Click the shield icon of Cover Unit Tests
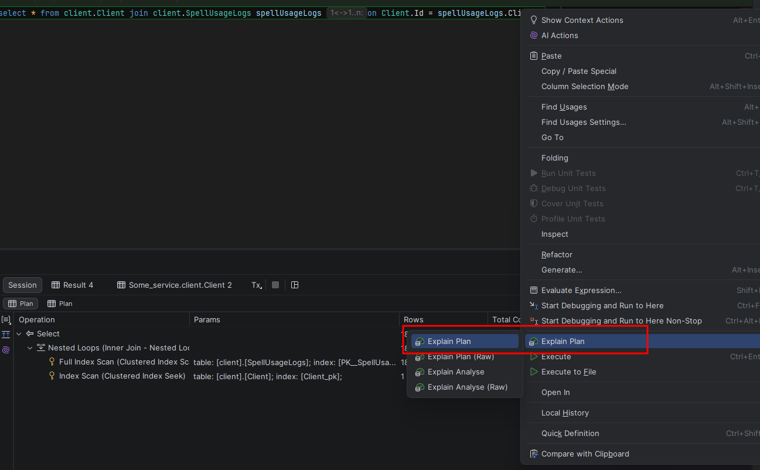Viewport: 760px width, 470px height. point(534,204)
